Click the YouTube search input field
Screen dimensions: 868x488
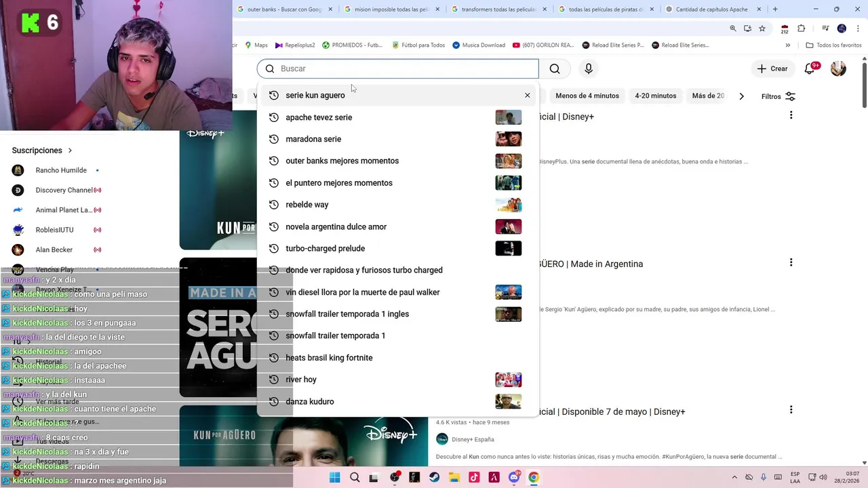(397, 68)
